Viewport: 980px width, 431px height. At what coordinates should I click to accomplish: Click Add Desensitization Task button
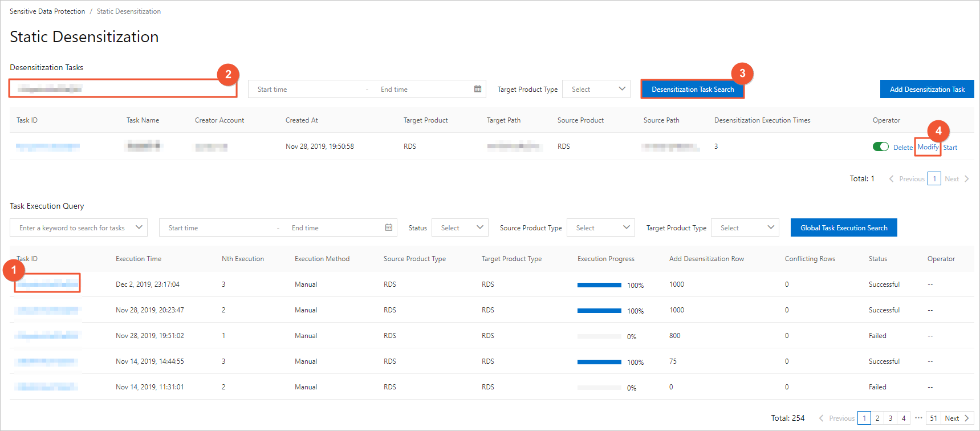[927, 90]
